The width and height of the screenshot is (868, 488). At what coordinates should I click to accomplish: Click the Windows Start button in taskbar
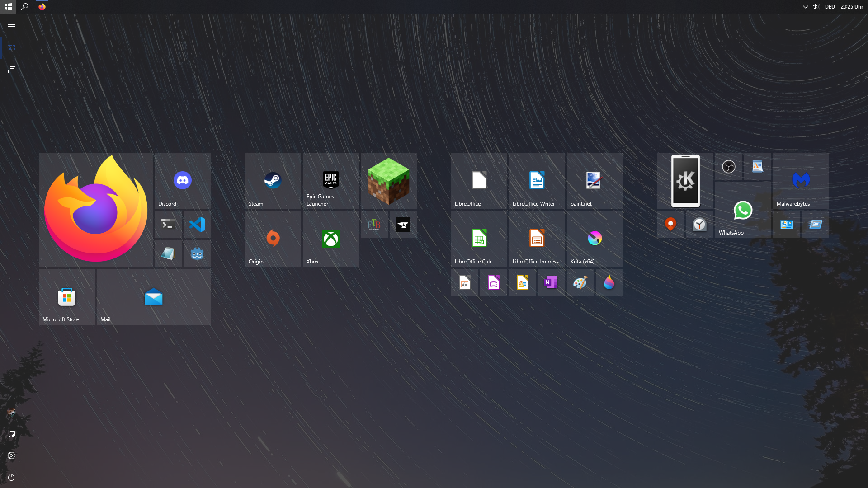8,7
